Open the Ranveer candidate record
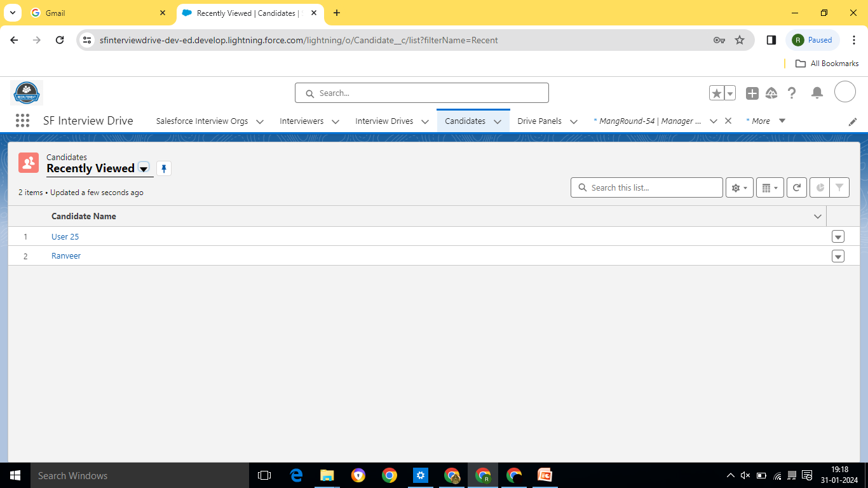Viewport: 868px width, 488px height. [66, 255]
